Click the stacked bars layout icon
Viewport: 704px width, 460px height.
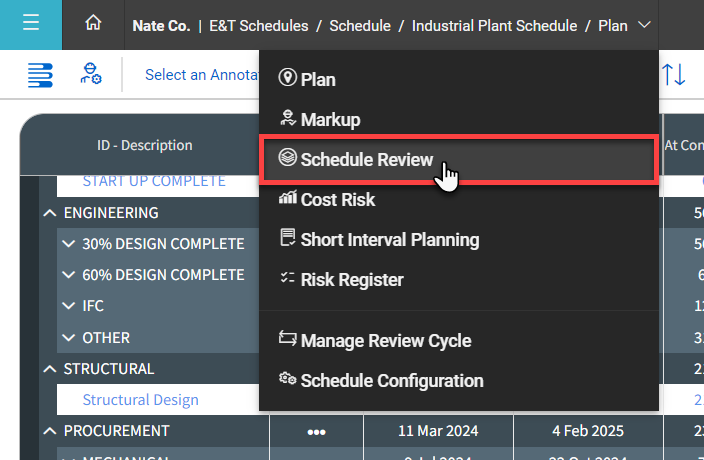(x=40, y=75)
